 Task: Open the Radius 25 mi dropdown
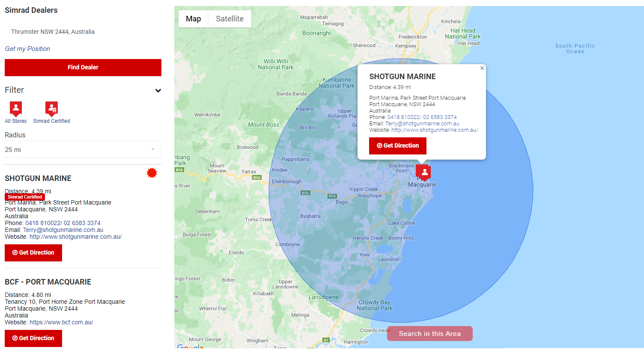pyautogui.click(x=83, y=150)
